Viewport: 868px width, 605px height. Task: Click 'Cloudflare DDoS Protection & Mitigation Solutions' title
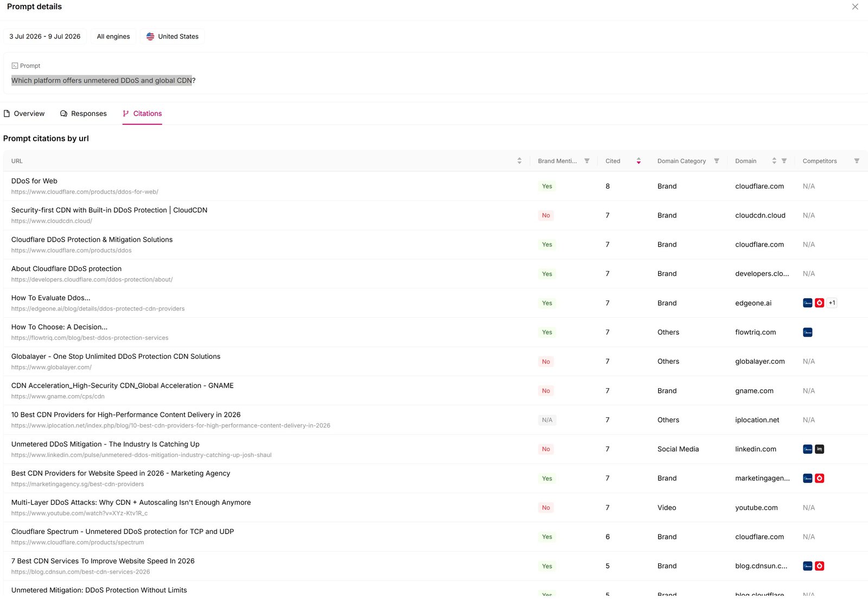click(92, 240)
